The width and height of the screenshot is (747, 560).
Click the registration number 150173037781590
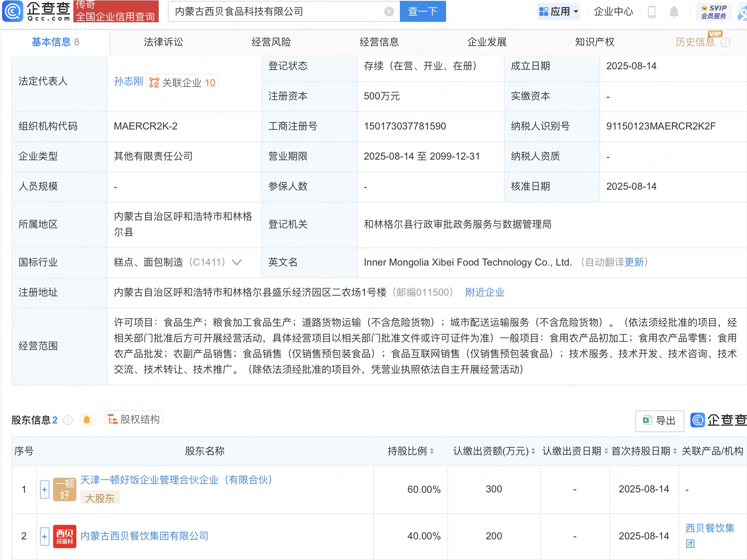point(405,126)
